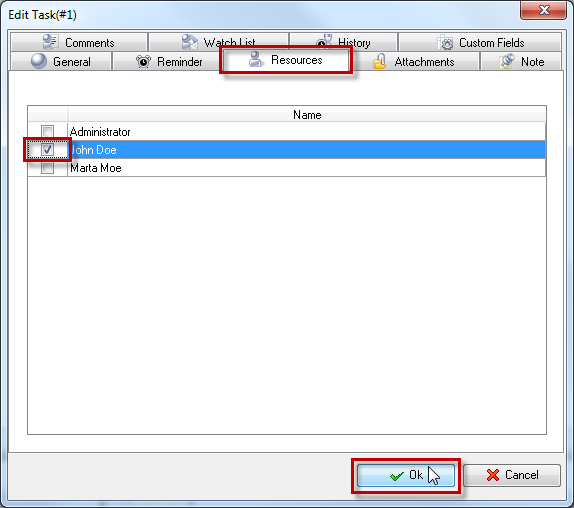Select the Administrator row name
Viewport: 574px width, 508px height.
(100, 132)
